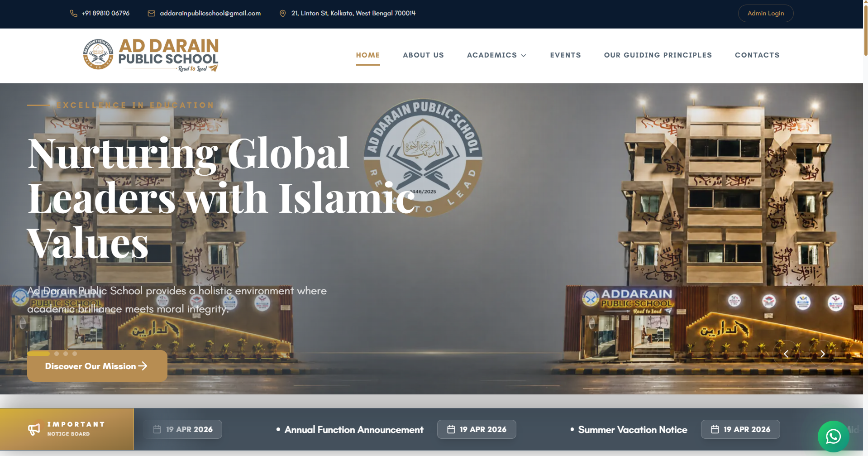The height and width of the screenshot is (456, 868).
Task: Open the About Us page
Action: point(424,55)
